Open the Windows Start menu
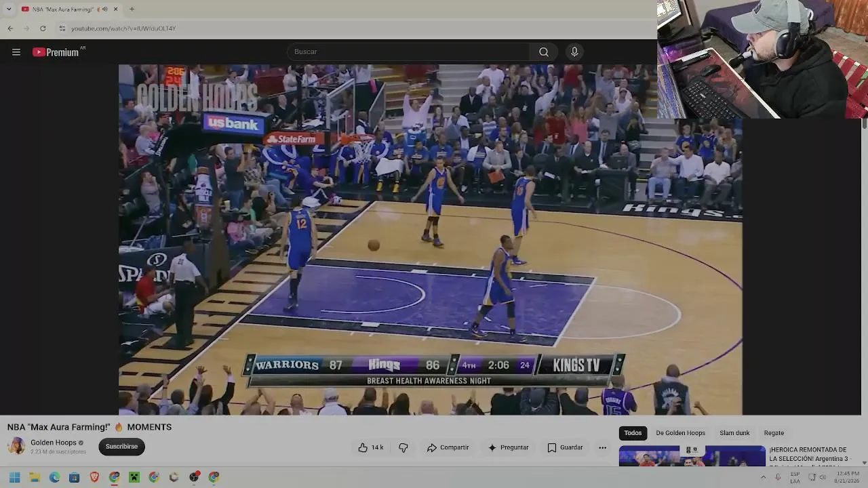This screenshot has width=868, height=488. pyautogui.click(x=15, y=477)
